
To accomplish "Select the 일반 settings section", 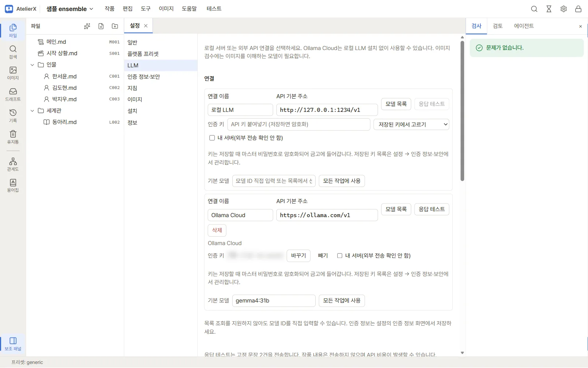I will pos(161,42).
